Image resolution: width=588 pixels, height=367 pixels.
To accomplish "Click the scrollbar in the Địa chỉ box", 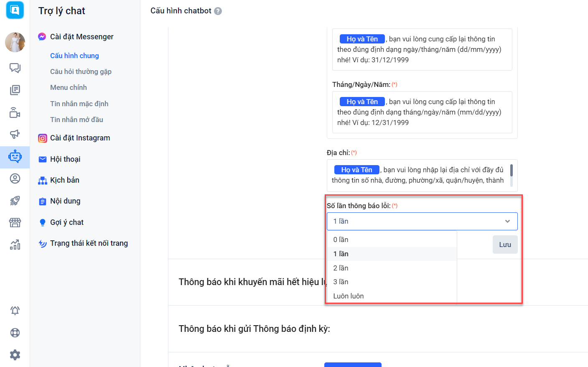I will tap(512, 176).
